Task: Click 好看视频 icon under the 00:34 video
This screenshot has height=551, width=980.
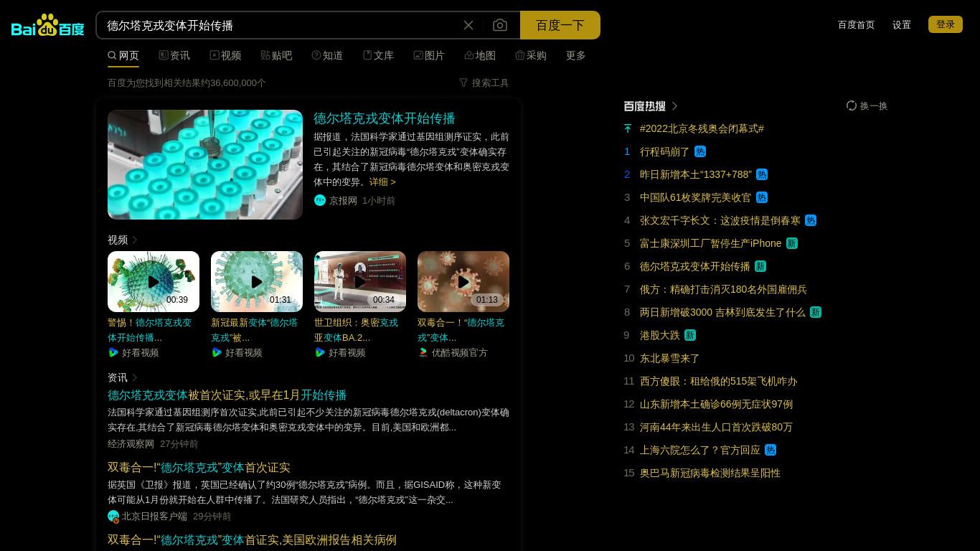Action: pos(320,352)
